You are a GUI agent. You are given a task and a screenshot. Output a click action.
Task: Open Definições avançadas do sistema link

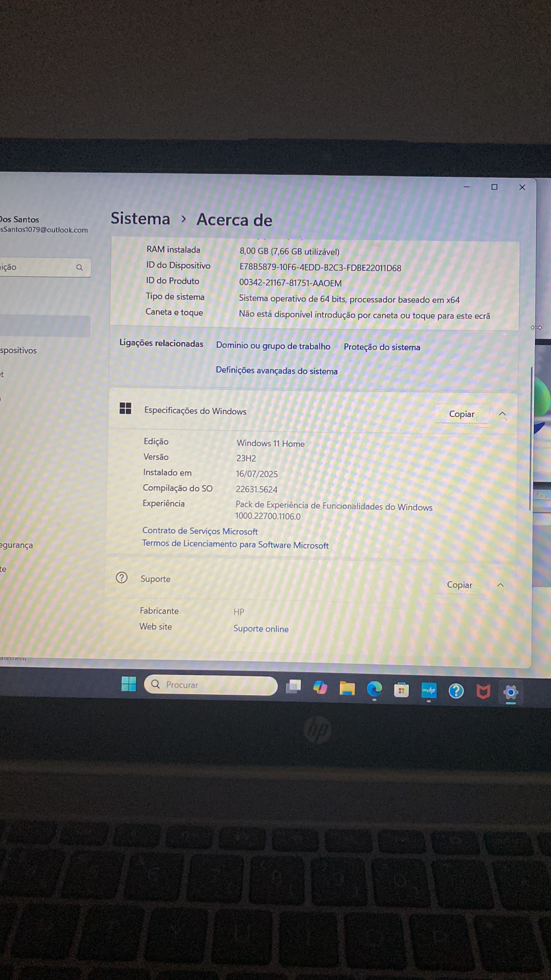click(277, 371)
